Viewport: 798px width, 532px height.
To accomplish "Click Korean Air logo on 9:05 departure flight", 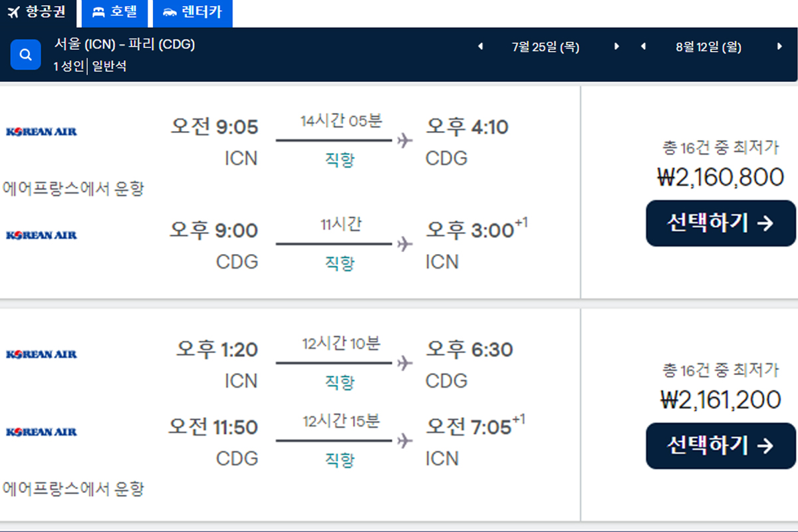I will 41,132.
